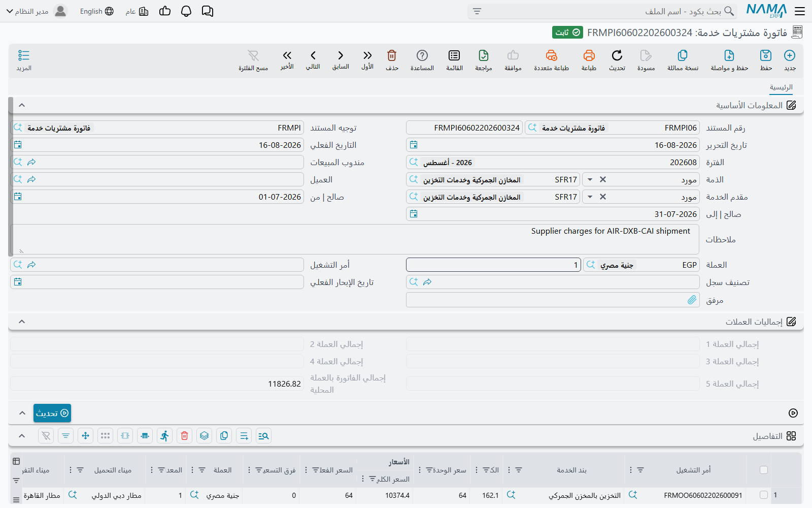Tick the select-all checkbox in details header

pyautogui.click(x=764, y=470)
